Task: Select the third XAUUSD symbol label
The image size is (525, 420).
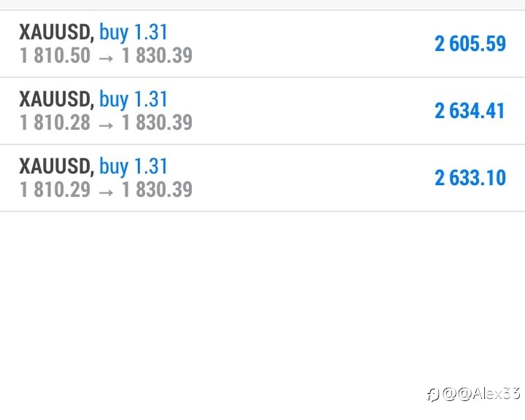Action: click(57, 166)
